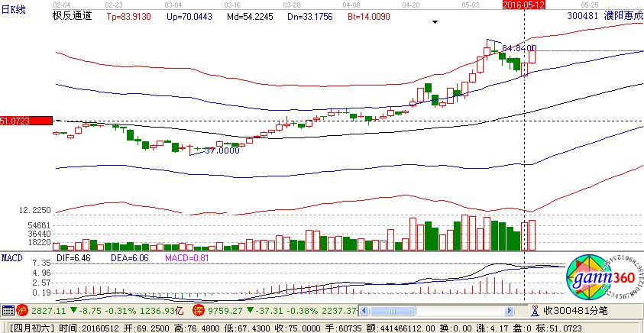Click the black triangle marker above chart

click(x=435, y=22)
